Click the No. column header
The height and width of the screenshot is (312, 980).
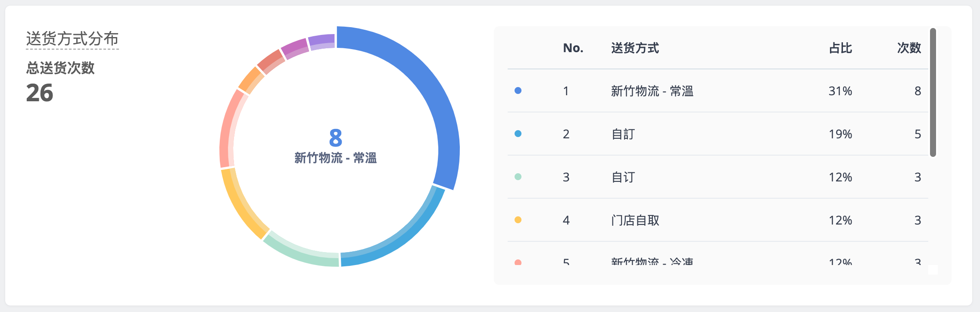[x=573, y=48]
